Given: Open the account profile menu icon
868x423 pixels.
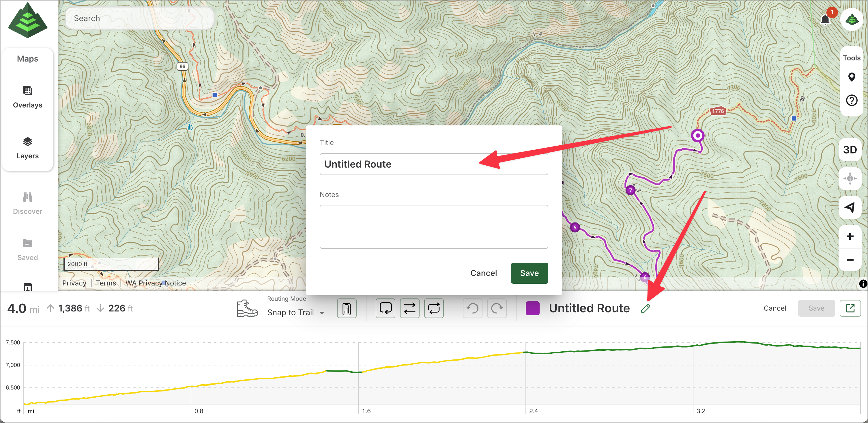Looking at the screenshot, I should point(852,20).
